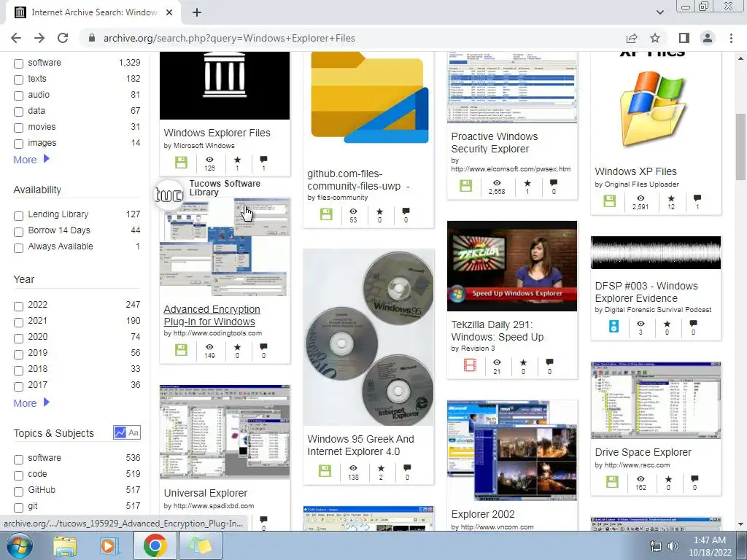Viewport: 747px width, 560px height.
Task: Switch topics to chart view
Action: 120,433
